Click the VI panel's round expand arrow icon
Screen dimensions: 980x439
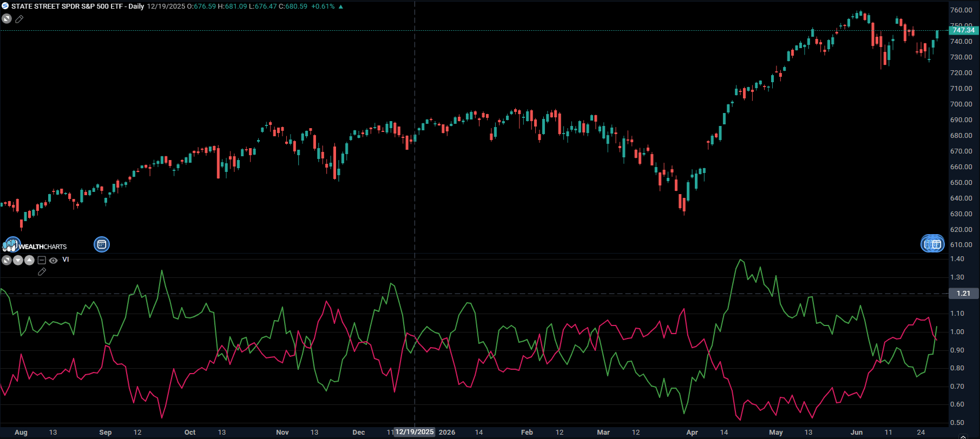click(6, 260)
